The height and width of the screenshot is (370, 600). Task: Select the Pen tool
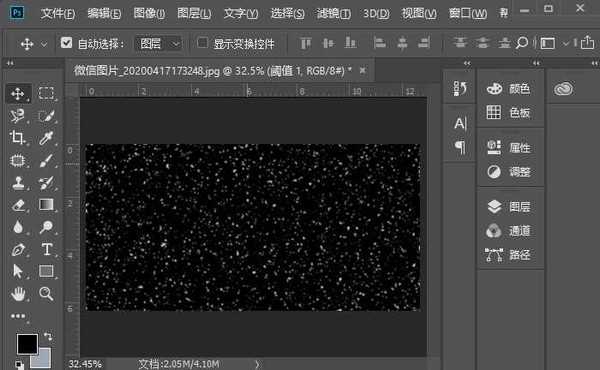pos(18,249)
